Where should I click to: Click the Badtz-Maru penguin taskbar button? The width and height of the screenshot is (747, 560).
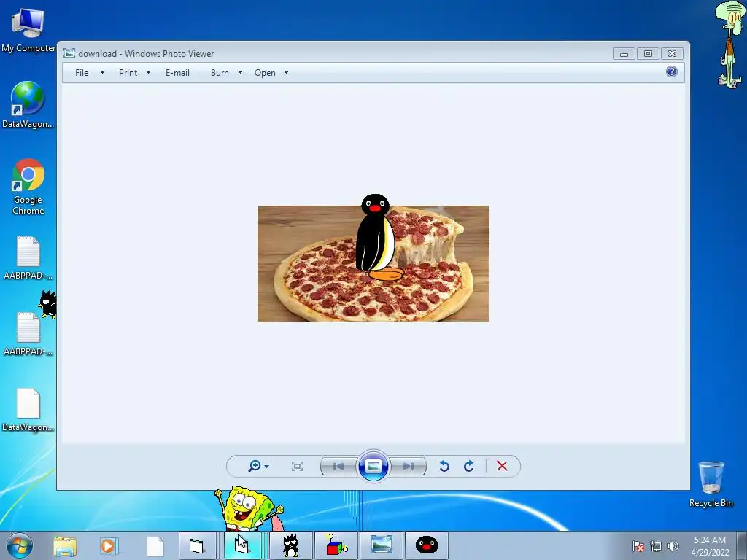tap(290, 545)
